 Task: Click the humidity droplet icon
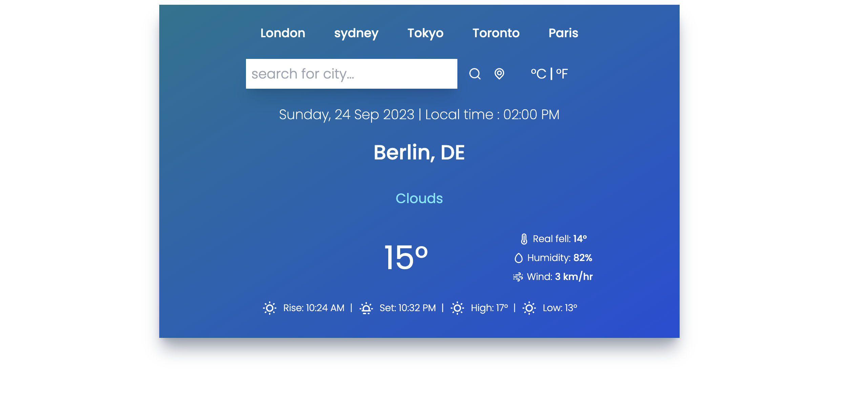pos(518,258)
